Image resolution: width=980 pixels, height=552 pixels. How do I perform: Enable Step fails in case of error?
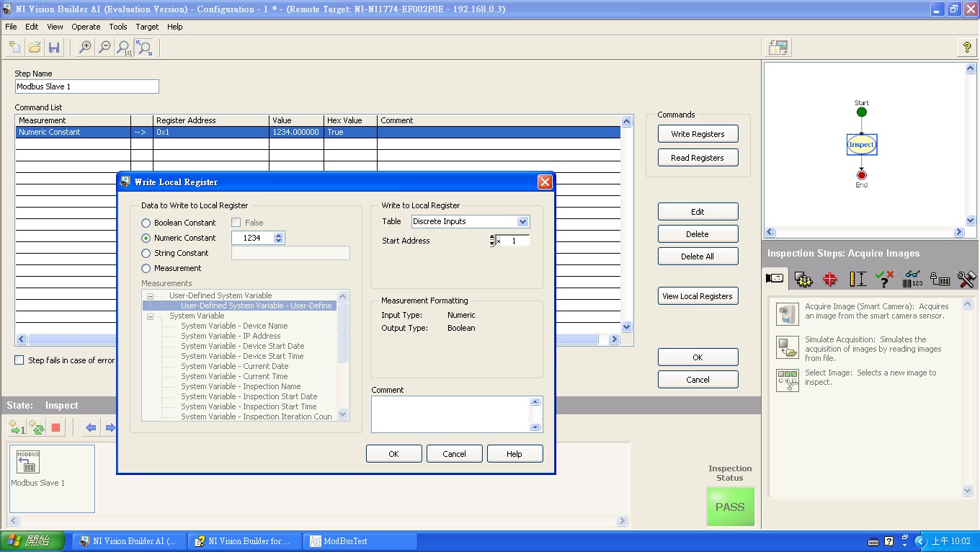[x=19, y=360]
